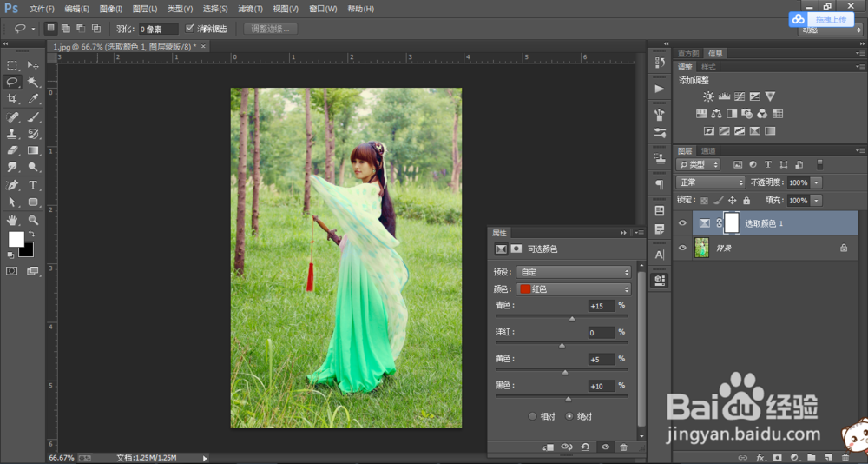Select the Gradient tool
Viewport: 868px width, 464px height.
(x=33, y=150)
